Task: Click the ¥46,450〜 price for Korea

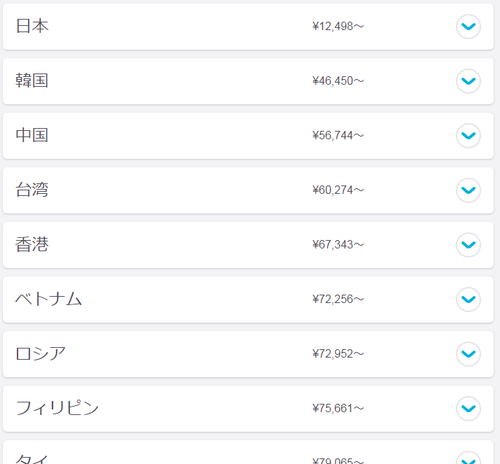Action: pos(338,81)
